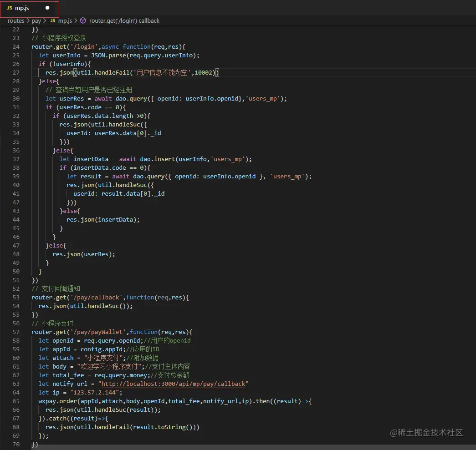This screenshot has height=450, width=476.
Task: Click the JSON.parse call on line 25
Action: [108, 56]
